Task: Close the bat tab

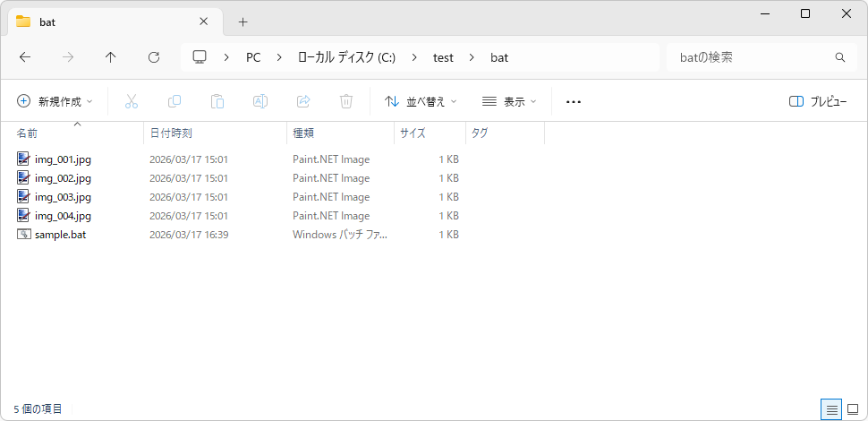Action: (204, 21)
